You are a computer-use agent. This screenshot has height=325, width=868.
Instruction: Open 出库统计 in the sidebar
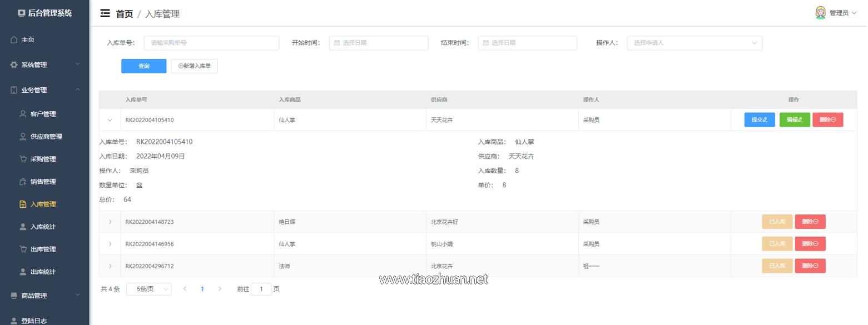[44, 272]
